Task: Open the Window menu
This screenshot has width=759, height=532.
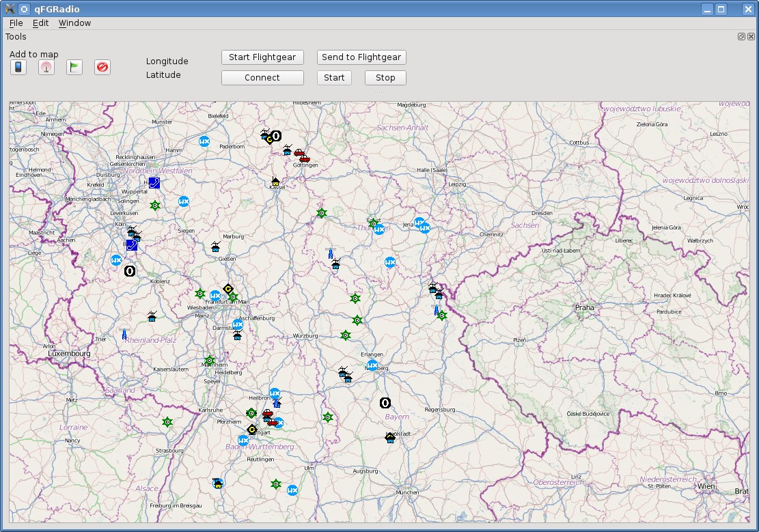Action: pyautogui.click(x=74, y=23)
